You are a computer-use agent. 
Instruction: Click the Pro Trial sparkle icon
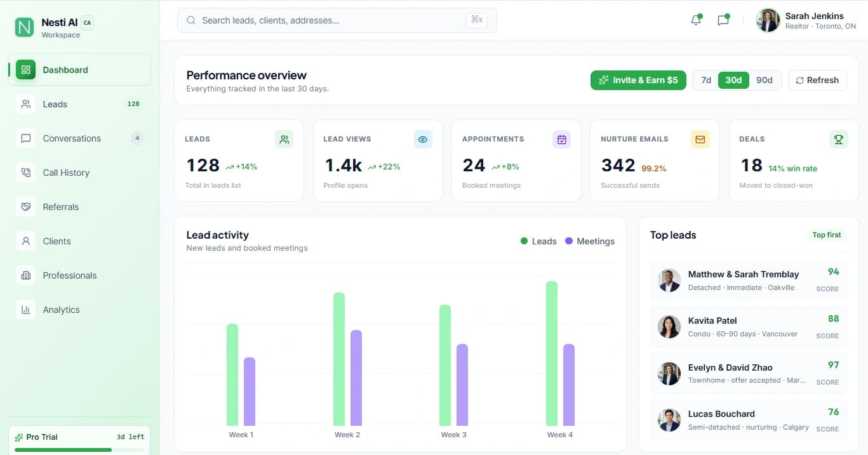point(19,437)
